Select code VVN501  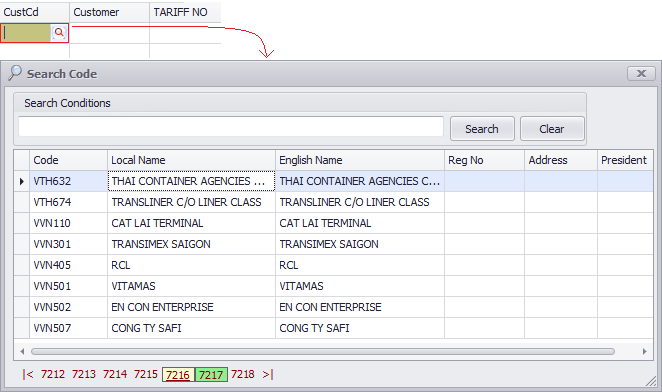tap(68, 286)
